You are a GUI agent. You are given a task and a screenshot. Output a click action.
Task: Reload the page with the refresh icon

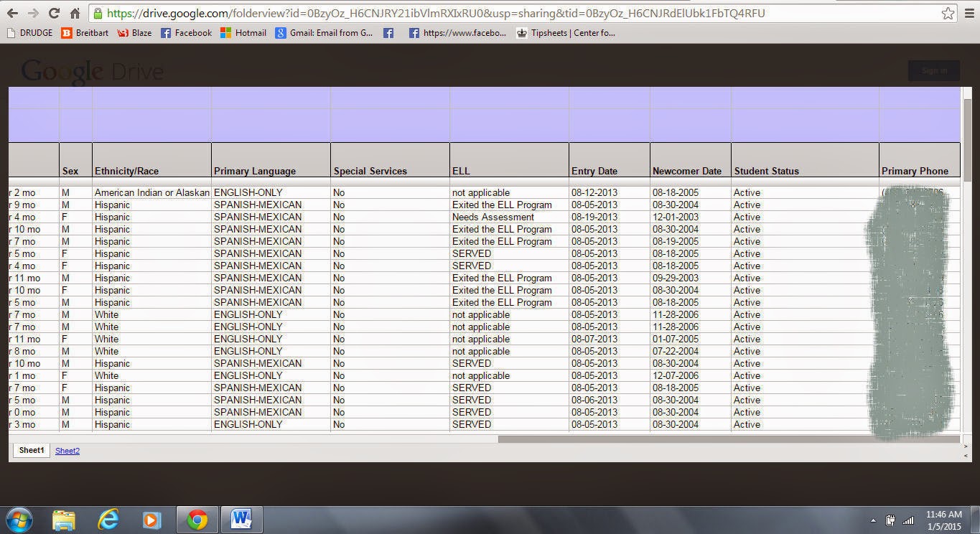[54, 13]
